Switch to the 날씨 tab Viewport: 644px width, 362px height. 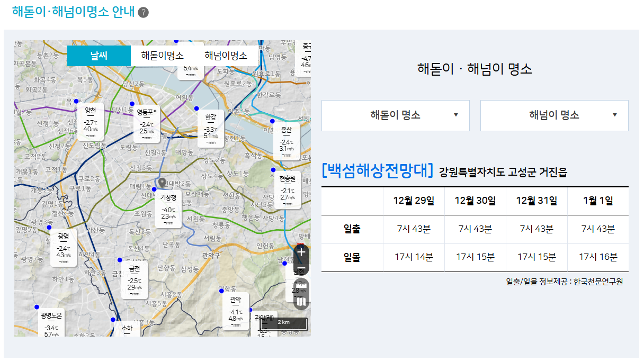pyautogui.click(x=99, y=56)
